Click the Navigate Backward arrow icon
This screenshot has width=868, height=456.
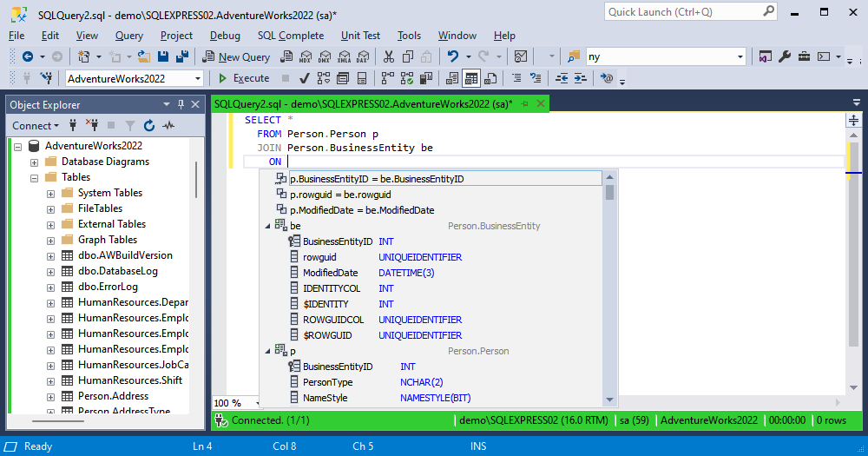point(27,56)
